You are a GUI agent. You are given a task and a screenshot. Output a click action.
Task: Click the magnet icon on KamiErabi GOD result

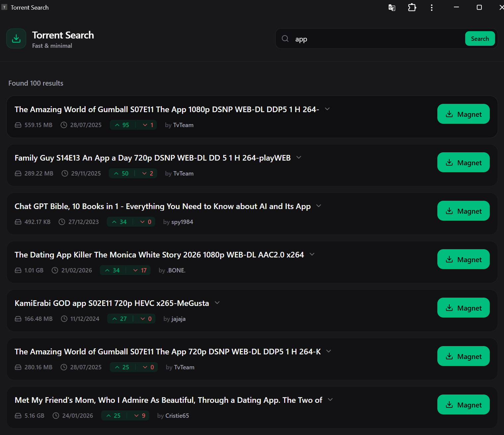[449, 308]
